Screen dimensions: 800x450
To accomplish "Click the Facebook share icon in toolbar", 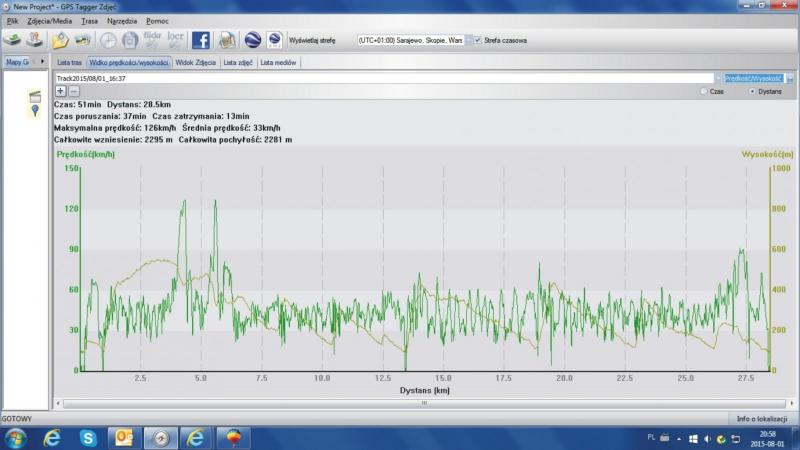I will click(200, 40).
